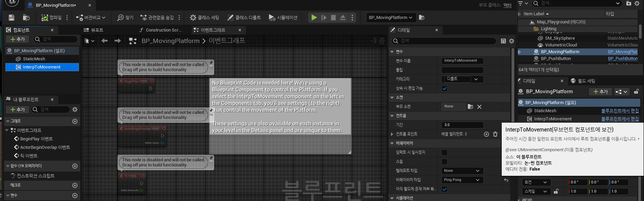Click 추가 in the 내 블루프린트 panel
This screenshot has width=644, height=201.
(18, 109)
